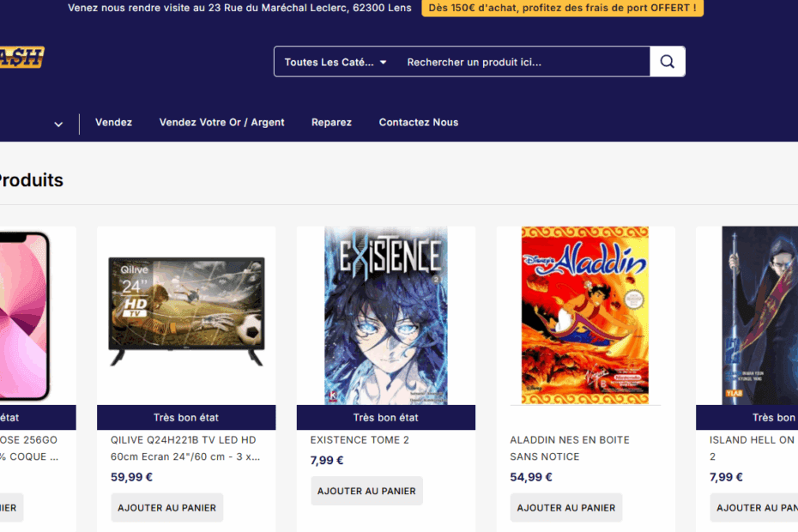Add Qilive TV to cart
This screenshot has width=798, height=532.
(167, 508)
